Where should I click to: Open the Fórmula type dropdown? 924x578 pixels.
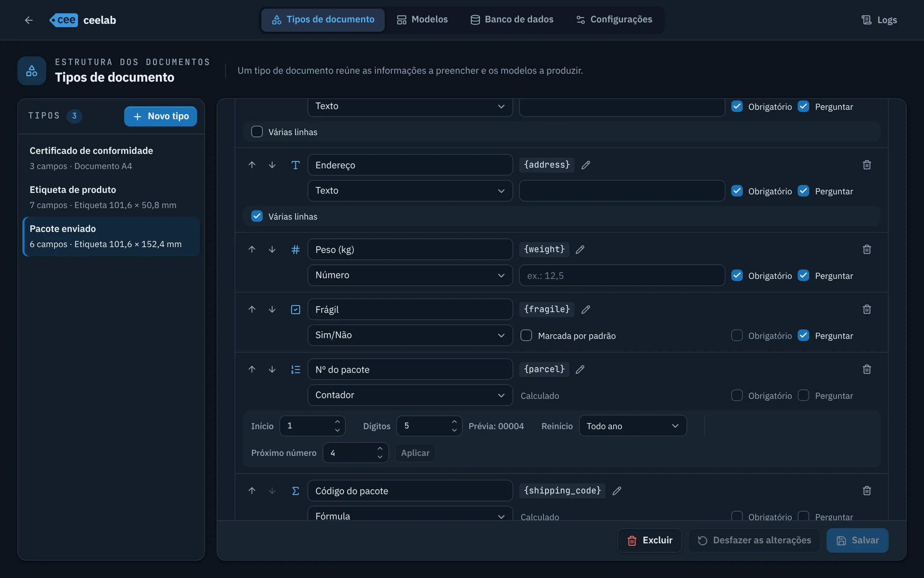coord(410,513)
